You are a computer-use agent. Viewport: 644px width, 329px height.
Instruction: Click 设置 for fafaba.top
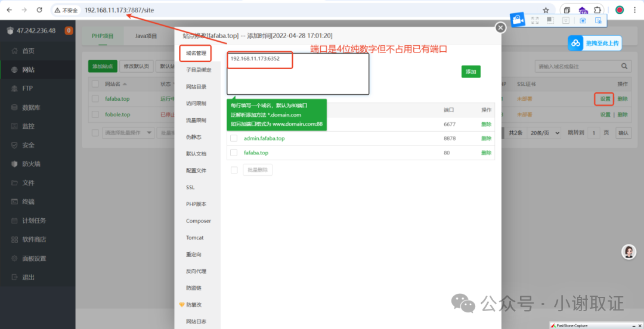click(605, 99)
